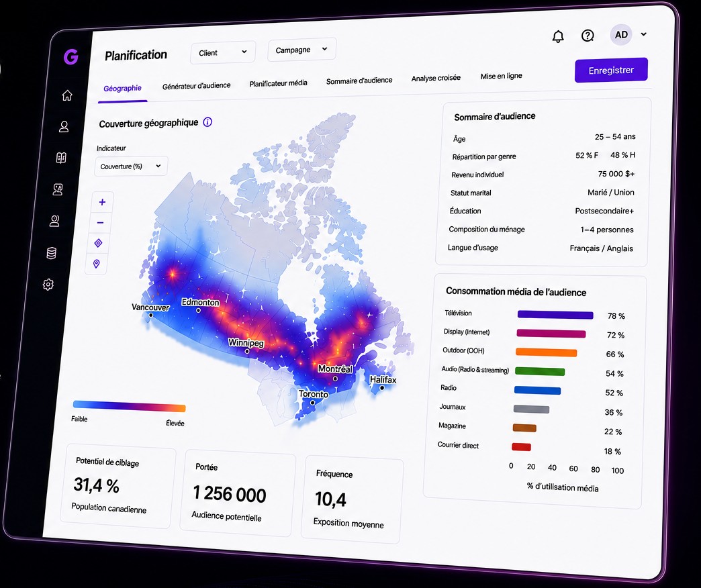This screenshot has width=701, height=588.
Task: Click the Outdoor (OOH) orange bar
Action: pyautogui.click(x=547, y=352)
